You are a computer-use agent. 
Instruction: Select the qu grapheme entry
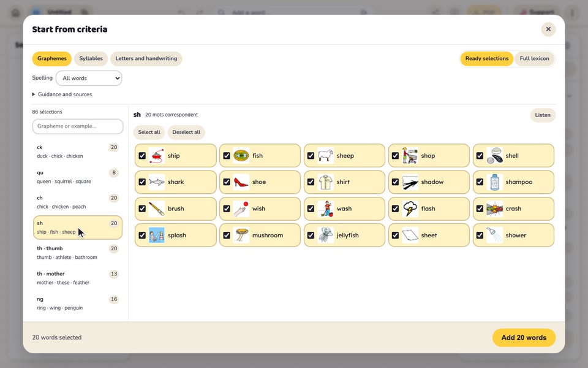(x=78, y=177)
